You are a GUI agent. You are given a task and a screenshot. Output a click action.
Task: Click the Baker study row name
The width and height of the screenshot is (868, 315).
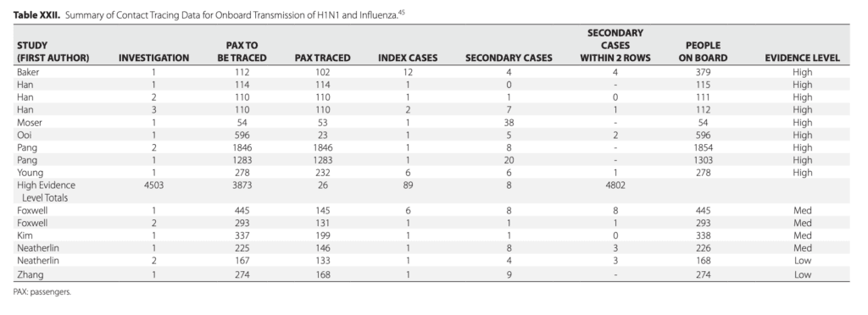[28, 72]
